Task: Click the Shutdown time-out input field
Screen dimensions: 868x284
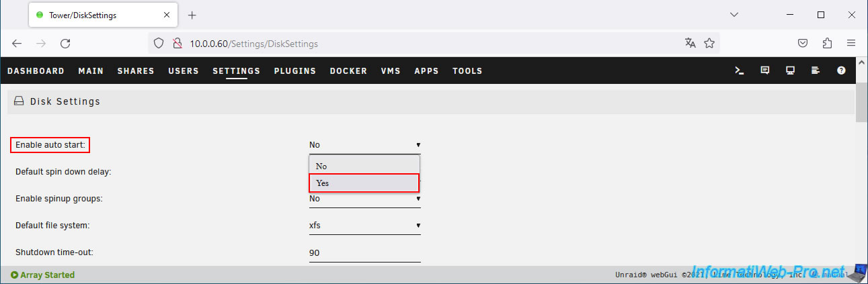Action: click(x=364, y=253)
